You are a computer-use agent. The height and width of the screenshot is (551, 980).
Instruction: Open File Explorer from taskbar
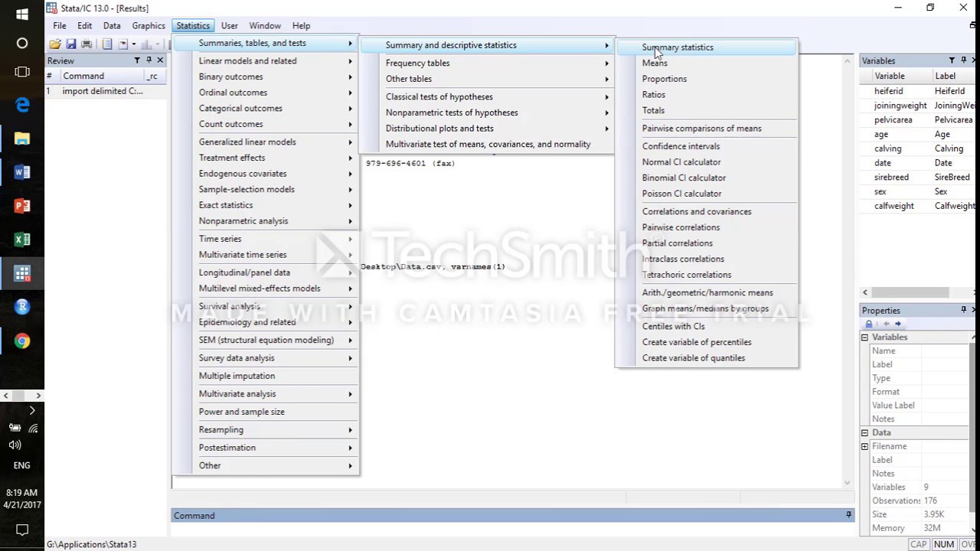tap(22, 139)
